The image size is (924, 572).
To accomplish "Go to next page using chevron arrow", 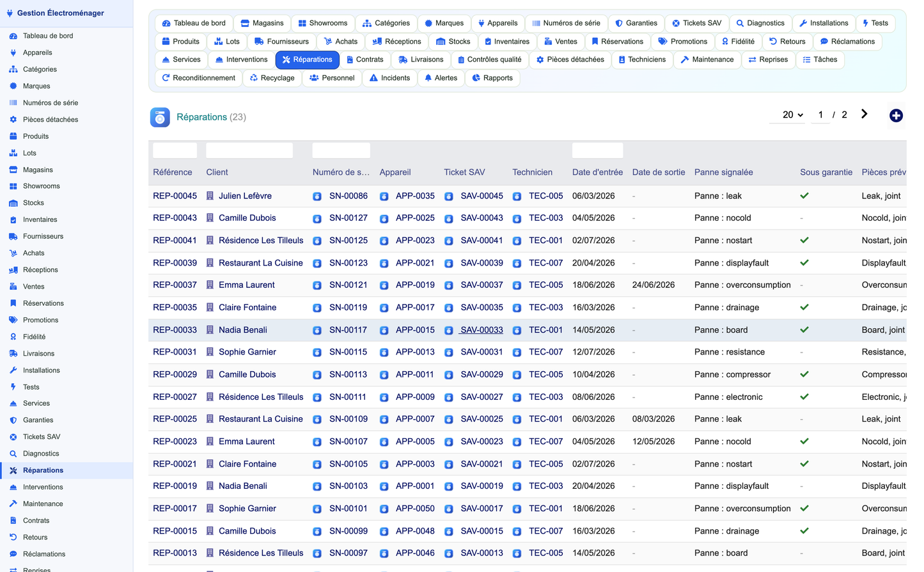I will [864, 114].
